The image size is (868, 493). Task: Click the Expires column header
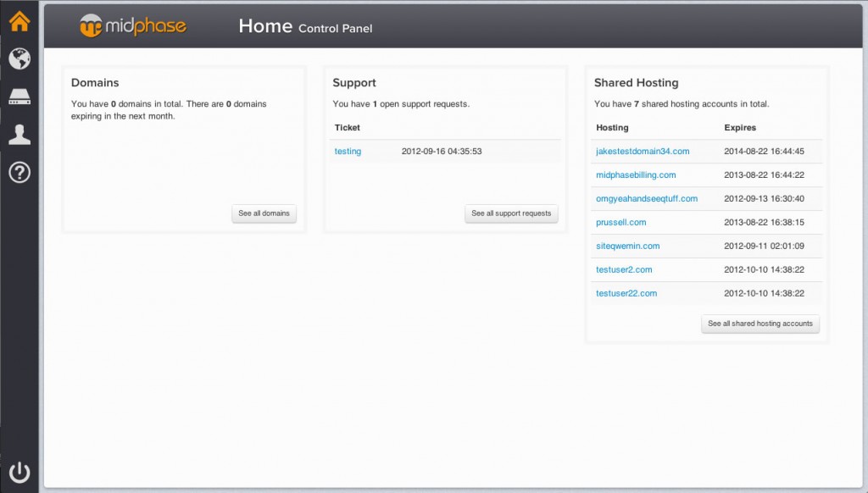point(740,128)
